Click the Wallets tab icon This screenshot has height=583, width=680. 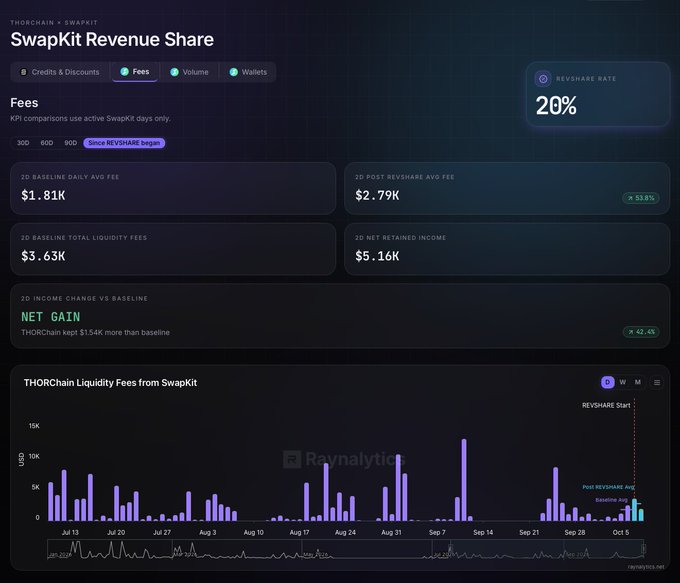234,72
